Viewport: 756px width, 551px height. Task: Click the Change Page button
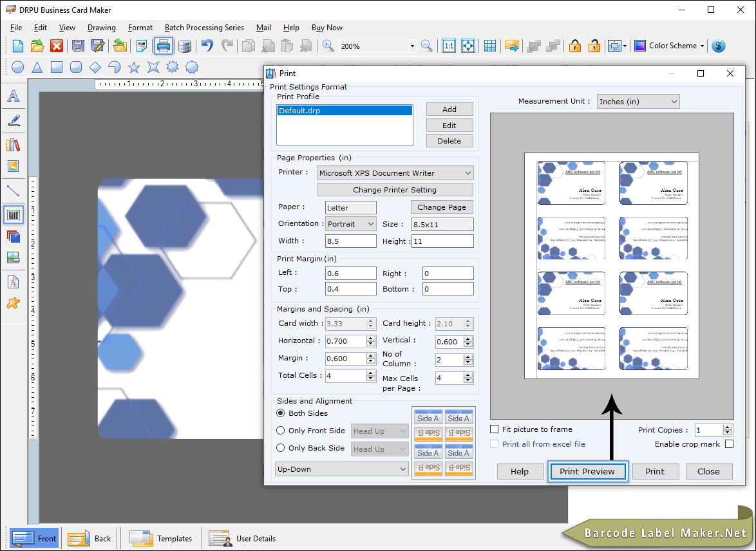(x=442, y=207)
